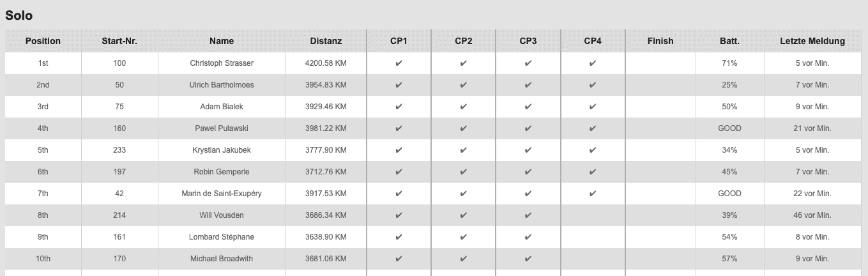Click the Start-Nr. column header
Viewport: 868px width, 276px height.
(119, 41)
